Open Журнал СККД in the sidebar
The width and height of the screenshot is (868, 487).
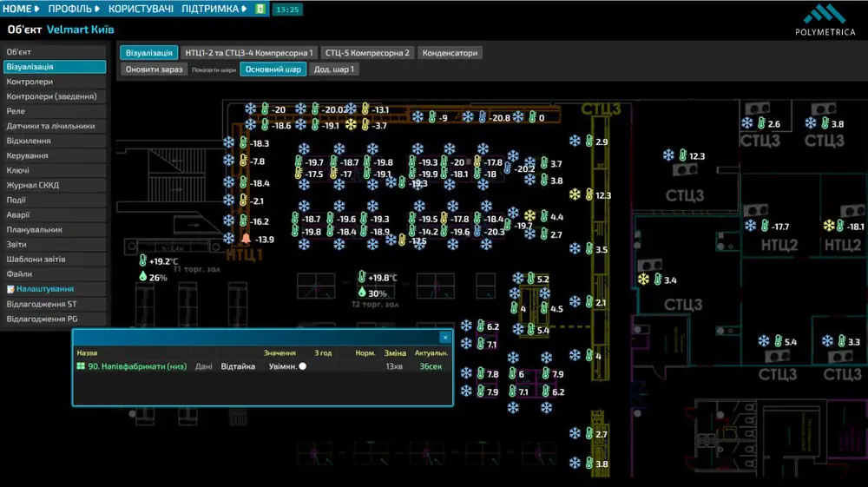click(54, 185)
